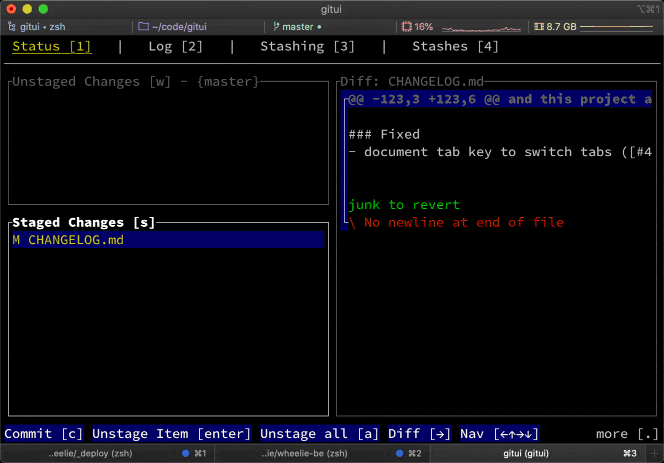Click the git branch icon next to master
Image resolution: width=664 pixels, height=463 pixels.
pyautogui.click(x=276, y=26)
